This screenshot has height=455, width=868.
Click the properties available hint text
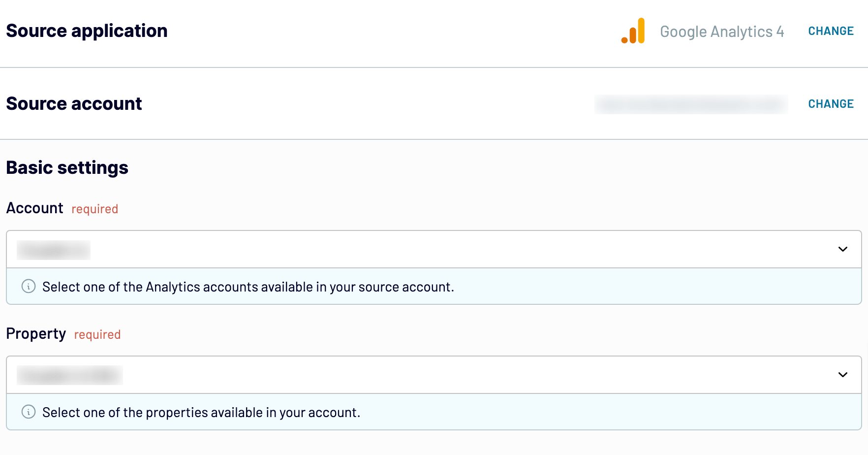[201, 412]
